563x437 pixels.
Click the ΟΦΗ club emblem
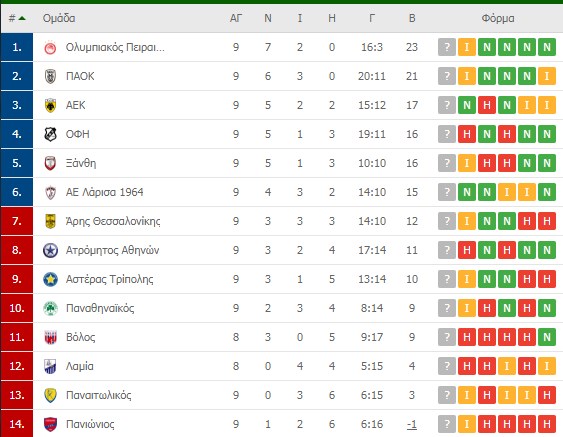click(x=50, y=134)
